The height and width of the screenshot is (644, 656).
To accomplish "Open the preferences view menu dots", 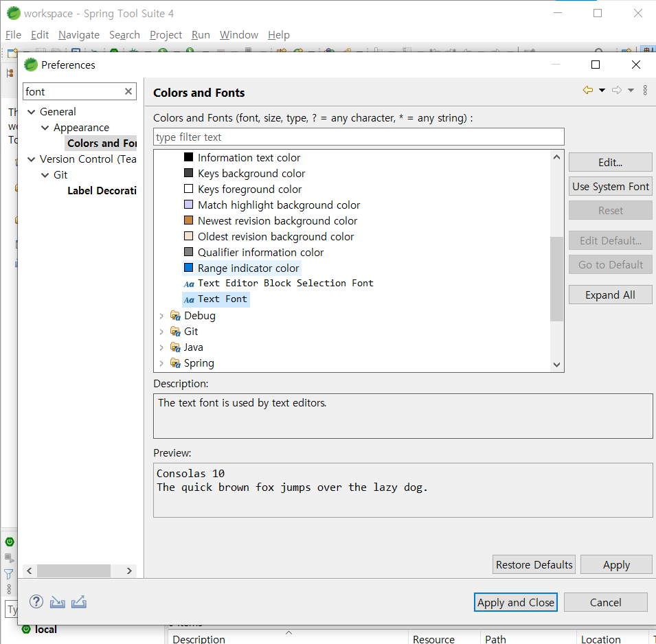I will click(645, 90).
